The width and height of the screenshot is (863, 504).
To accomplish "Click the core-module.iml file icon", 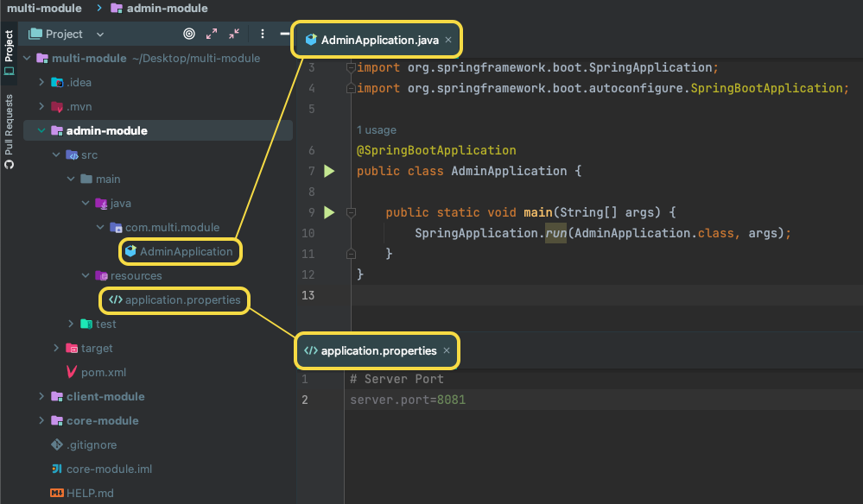I will (57, 469).
